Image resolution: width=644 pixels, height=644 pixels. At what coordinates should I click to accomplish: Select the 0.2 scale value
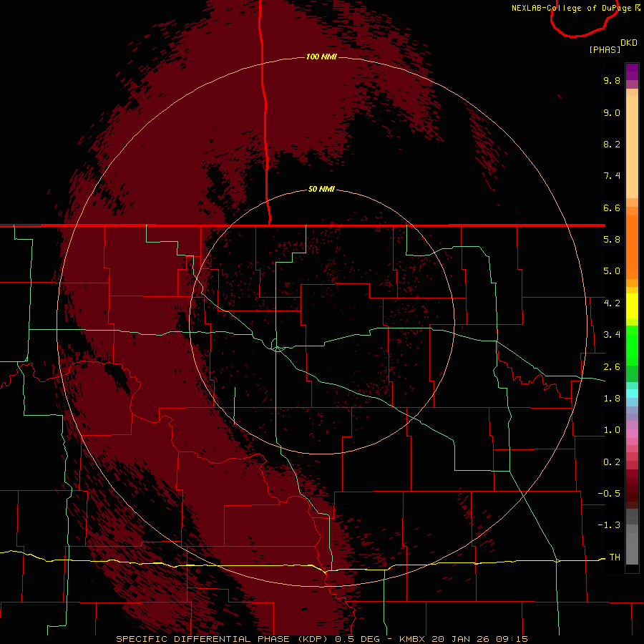612,462
